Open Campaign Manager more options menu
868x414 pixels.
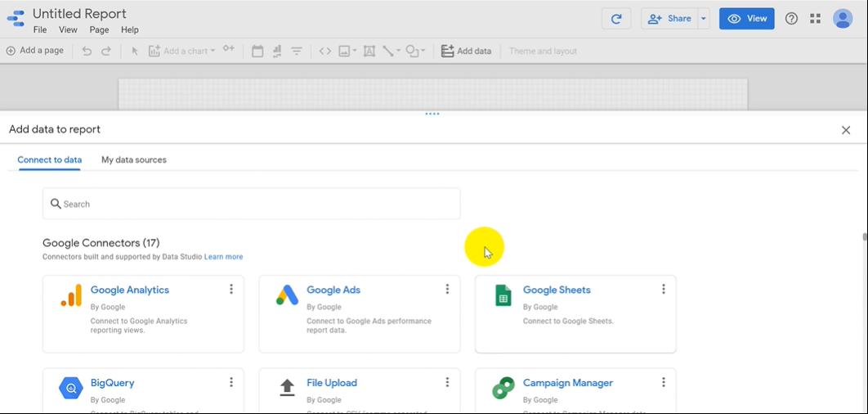[x=663, y=382]
